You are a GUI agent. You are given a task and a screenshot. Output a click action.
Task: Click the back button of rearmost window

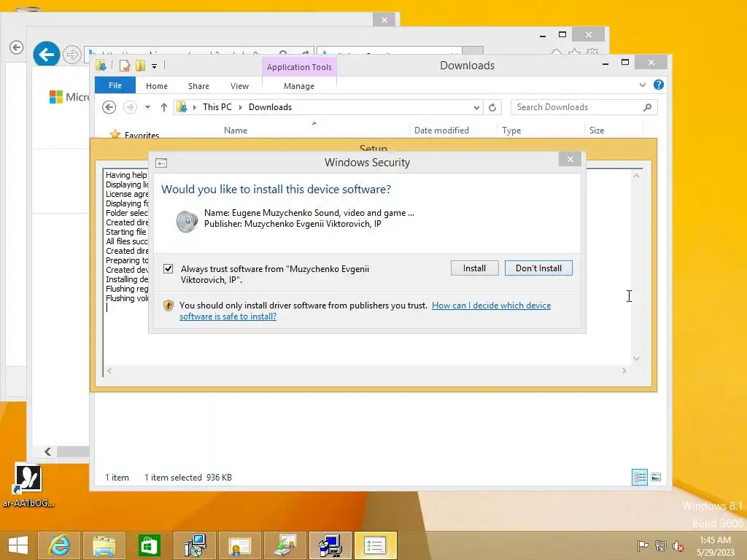point(16,47)
